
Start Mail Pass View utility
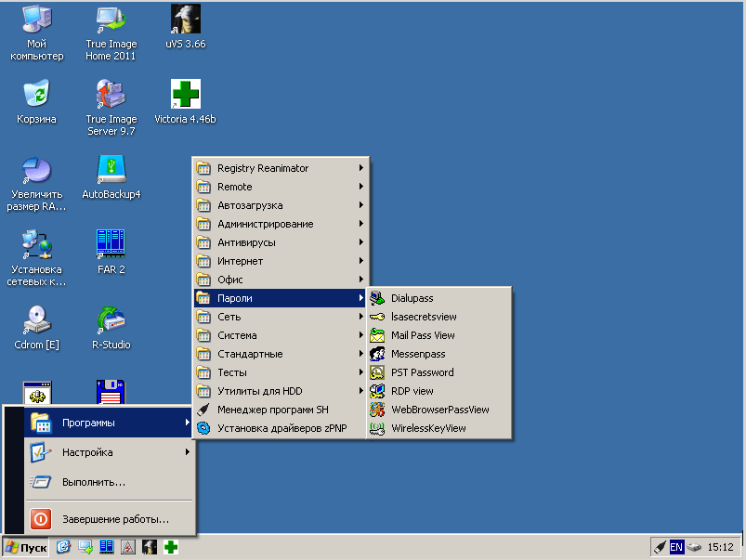pyautogui.click(x=439, y=335)
